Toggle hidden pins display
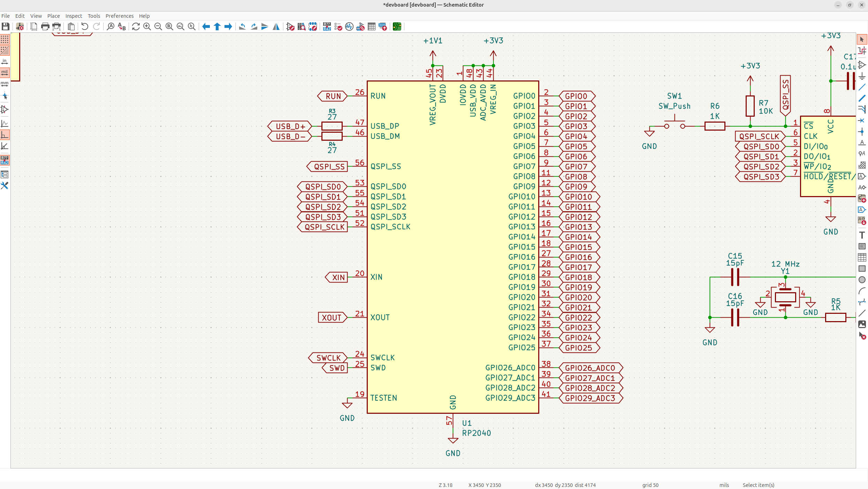Image resolution: width=868 pixels, height=489 pixels. click(5, 110)
